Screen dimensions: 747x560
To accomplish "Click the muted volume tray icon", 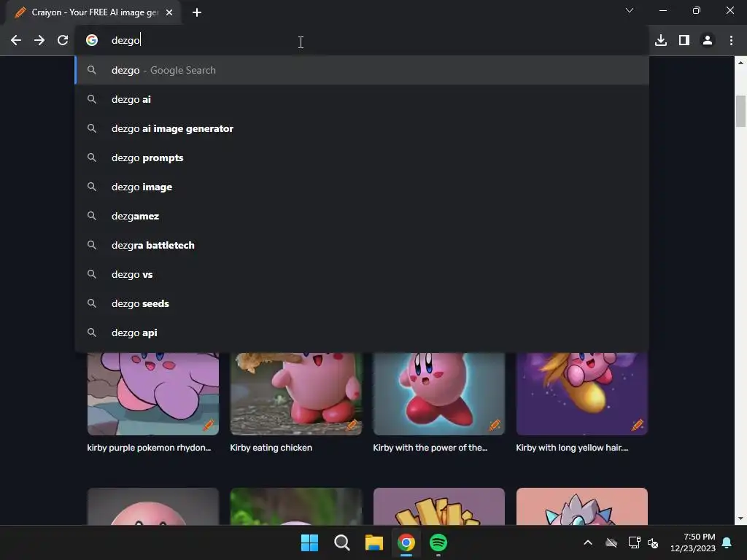I will click(653, 542).
